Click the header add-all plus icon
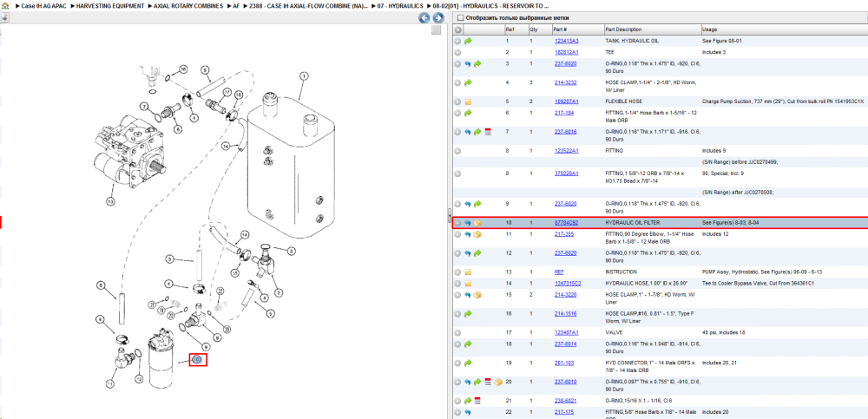Screen dimensions: 868x419 [x=457, y=29]
